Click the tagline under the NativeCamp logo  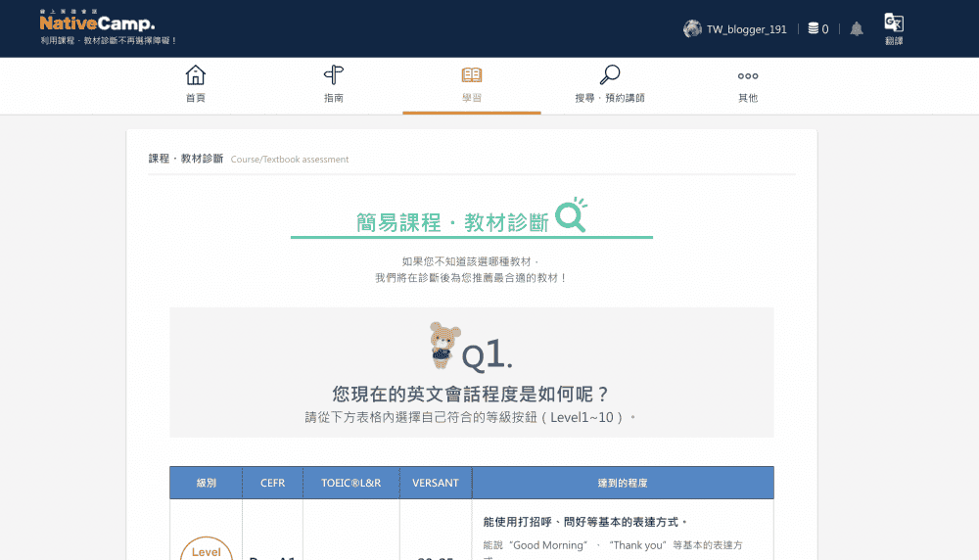tap(109, 40)
